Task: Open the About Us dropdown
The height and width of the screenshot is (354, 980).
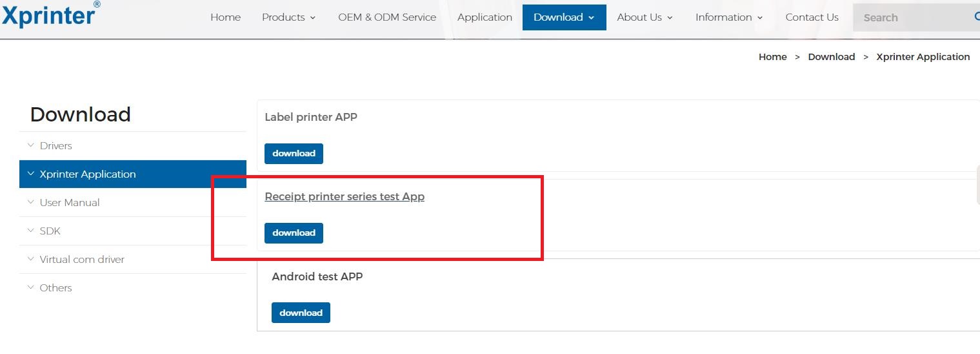Action: [x=645, y=17]
